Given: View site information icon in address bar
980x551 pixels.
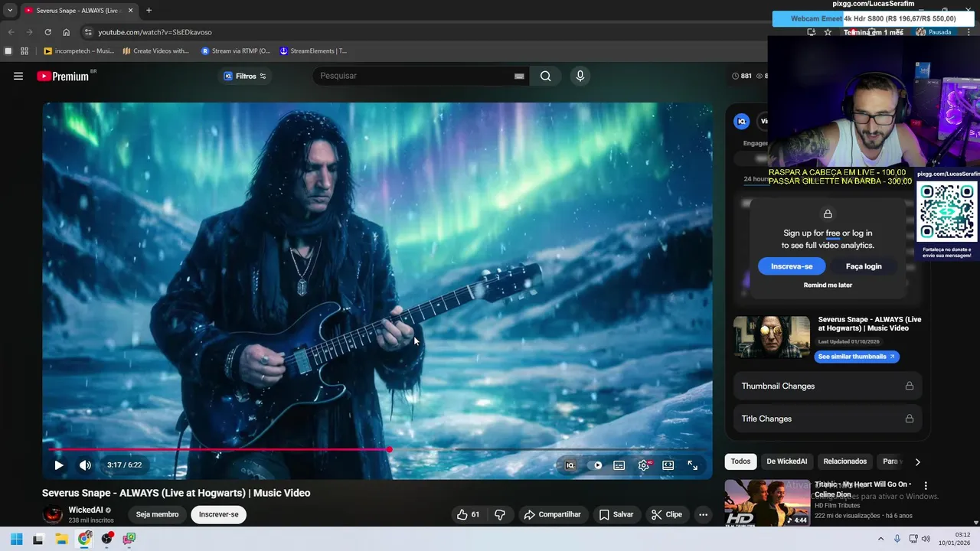Looking at the screenshot, I should click(88, 32).
